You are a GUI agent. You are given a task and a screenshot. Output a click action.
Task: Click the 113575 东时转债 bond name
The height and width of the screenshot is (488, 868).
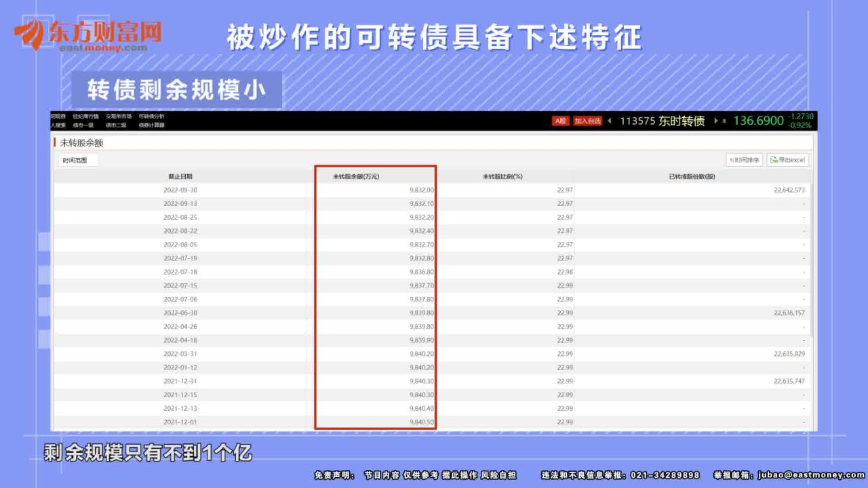[x=663, y=121]
